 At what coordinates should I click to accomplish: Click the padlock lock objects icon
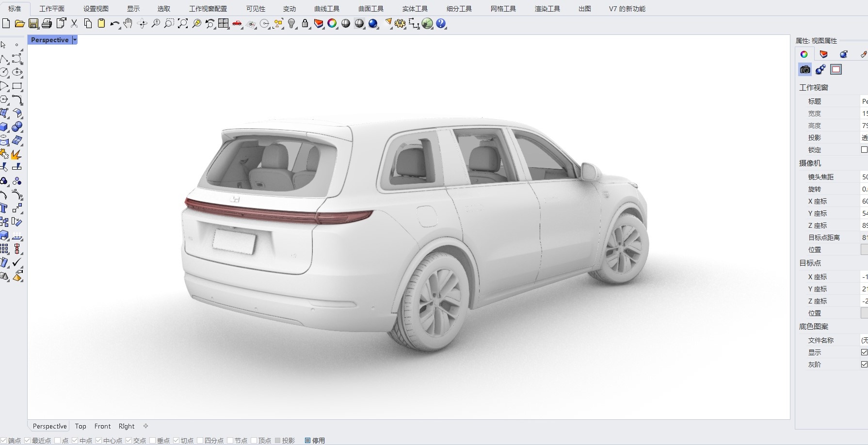point(305,23)
